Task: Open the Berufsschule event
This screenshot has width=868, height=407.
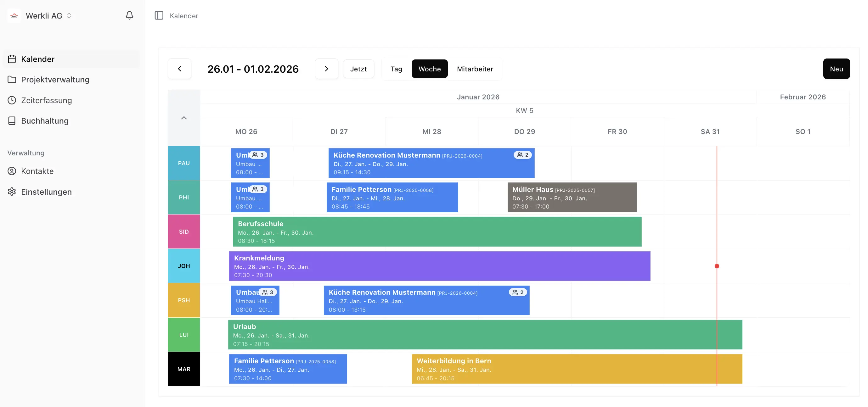Action: pyautogui.click(x=437, y=232)
